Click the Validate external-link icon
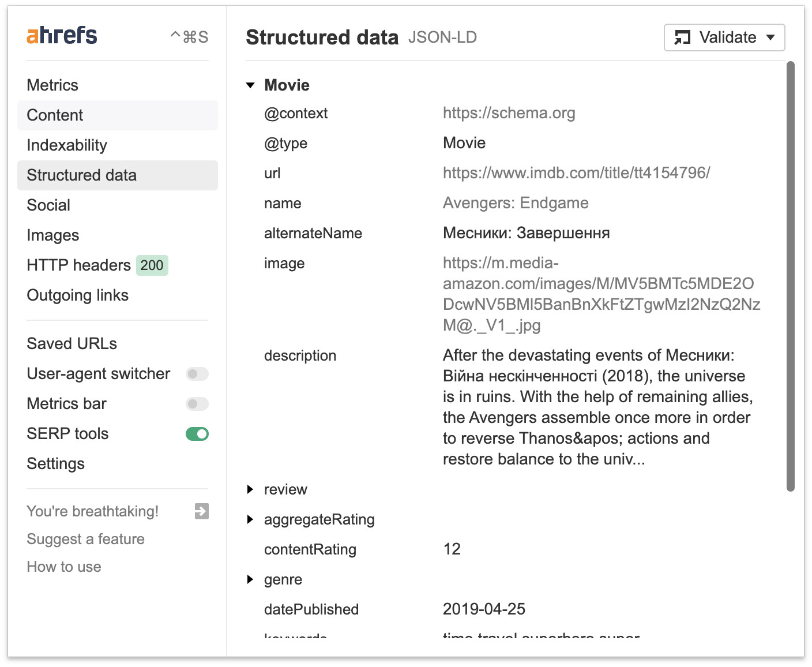Viewport: 812px width, 667px height. pos(683,38)
